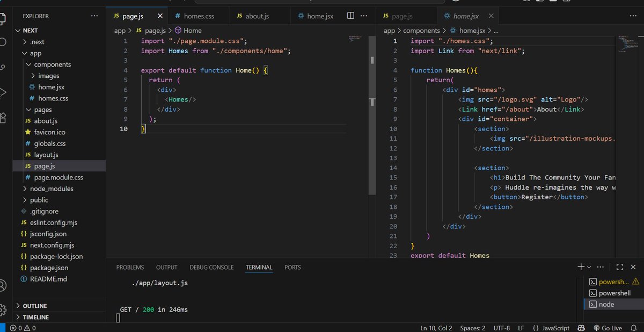Open Search view in activity bar

coord(3,42)
